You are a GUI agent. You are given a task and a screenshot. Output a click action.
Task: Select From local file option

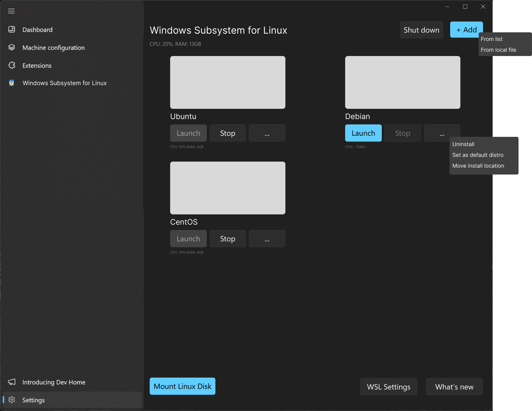[x=498, y=50]
